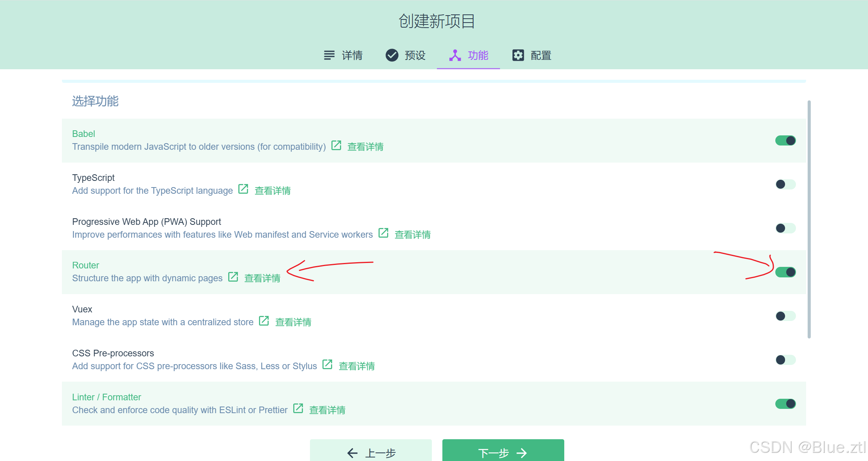This screenshot has width=868, height=461.
Task: Open Linter / Formatter external link icon
Action: pyautogui.click(x=298, y=408)
